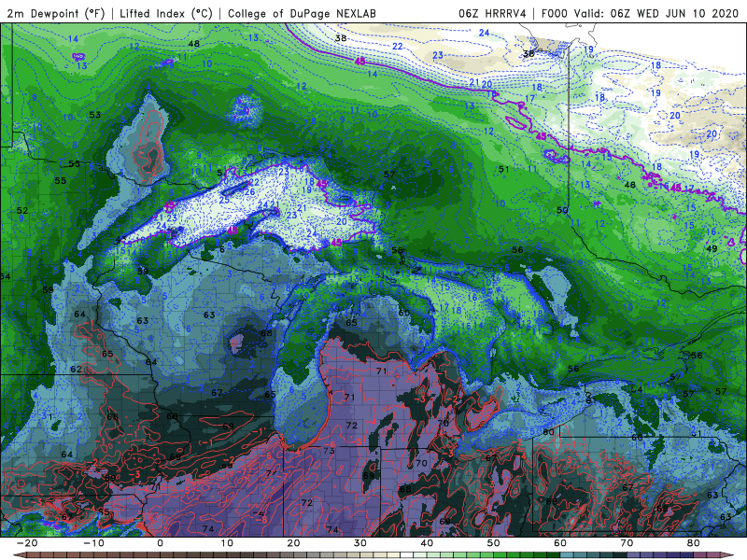Click the 20 label on the color scale
747x560 pixels.
[x=293, y=543]
